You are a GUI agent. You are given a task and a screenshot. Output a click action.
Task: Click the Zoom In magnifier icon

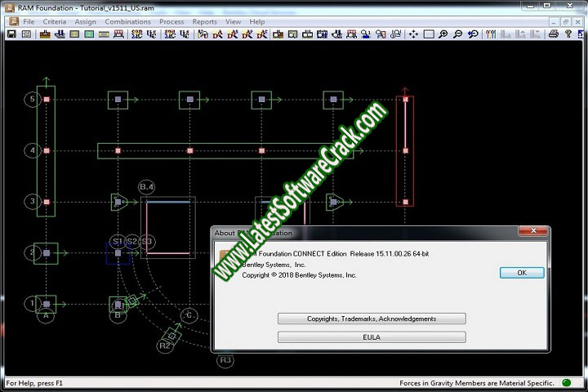[x=443, y=34]
